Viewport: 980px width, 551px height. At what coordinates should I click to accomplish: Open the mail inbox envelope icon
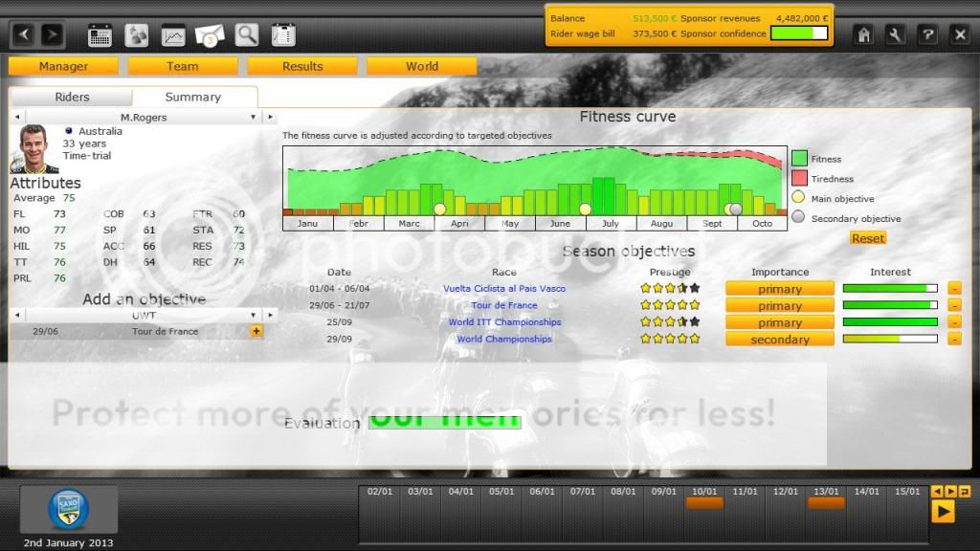point(210,35)
